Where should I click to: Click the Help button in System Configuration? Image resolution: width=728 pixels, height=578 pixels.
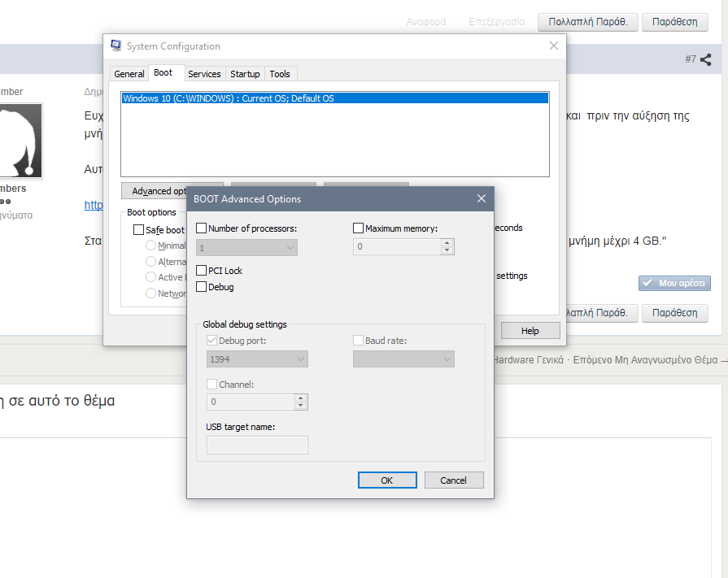(530, 331)
